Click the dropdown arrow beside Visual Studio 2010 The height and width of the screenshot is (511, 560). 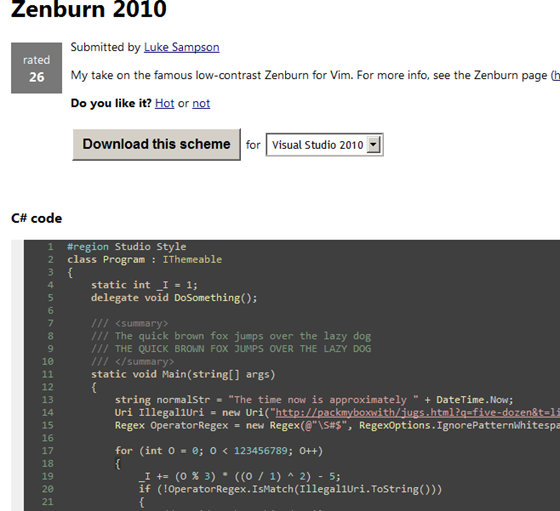tap(374, 145)
